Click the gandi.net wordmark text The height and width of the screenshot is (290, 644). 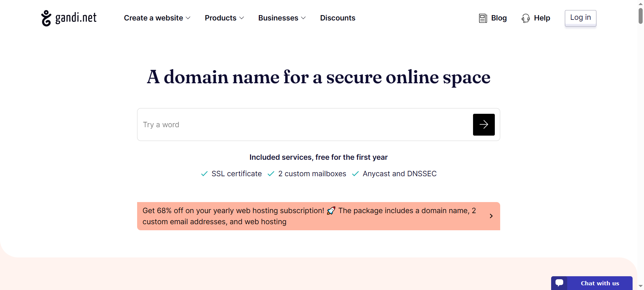click(x=76, y=18)
